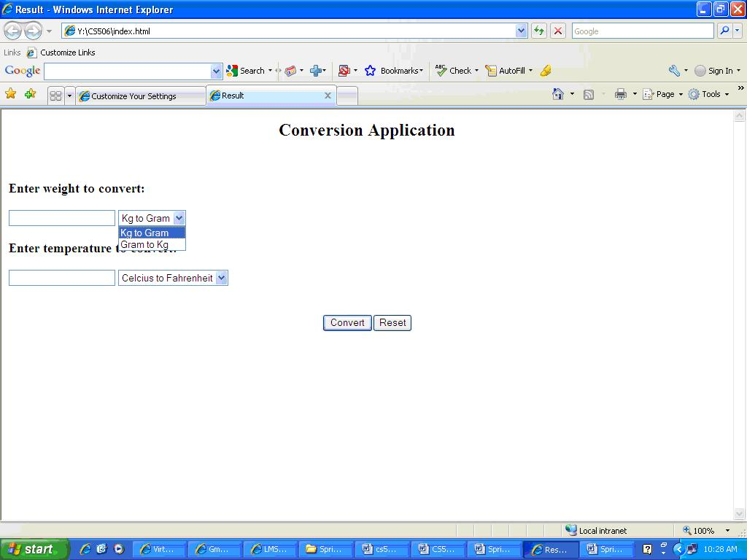Click the Home icon on the command bar
747x560 pixels.
557,94
